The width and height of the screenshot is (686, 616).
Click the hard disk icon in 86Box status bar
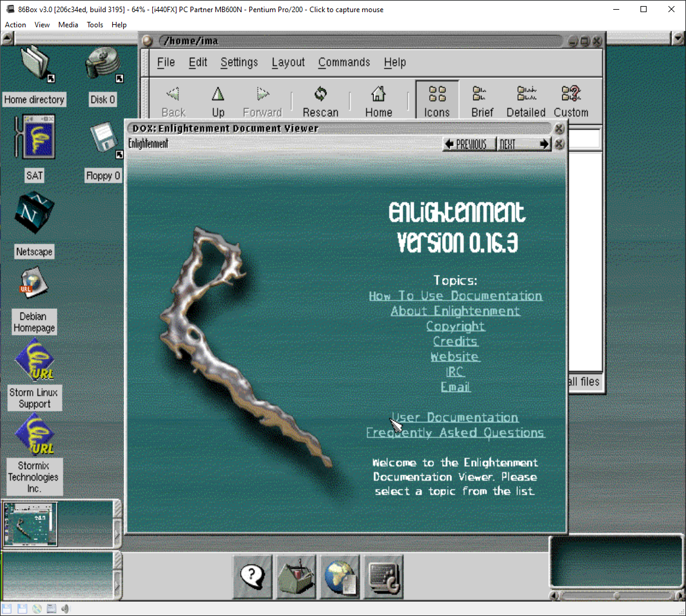tap(51, 609)
